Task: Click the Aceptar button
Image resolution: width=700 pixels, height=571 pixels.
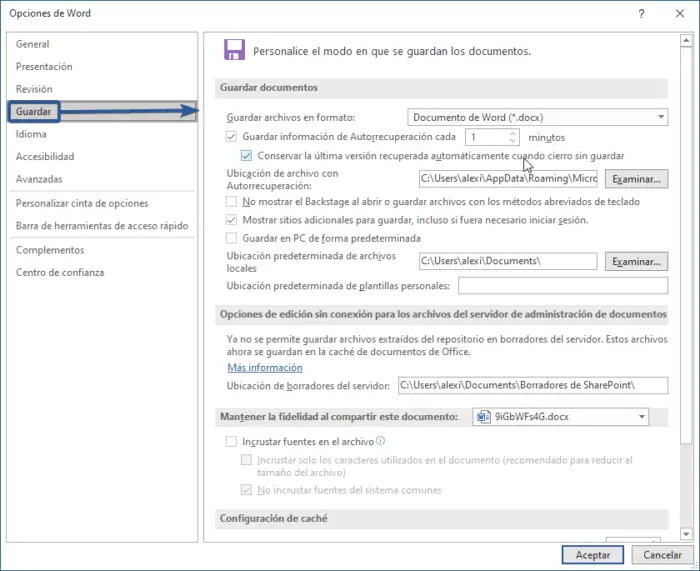Action: click(592, 555)
